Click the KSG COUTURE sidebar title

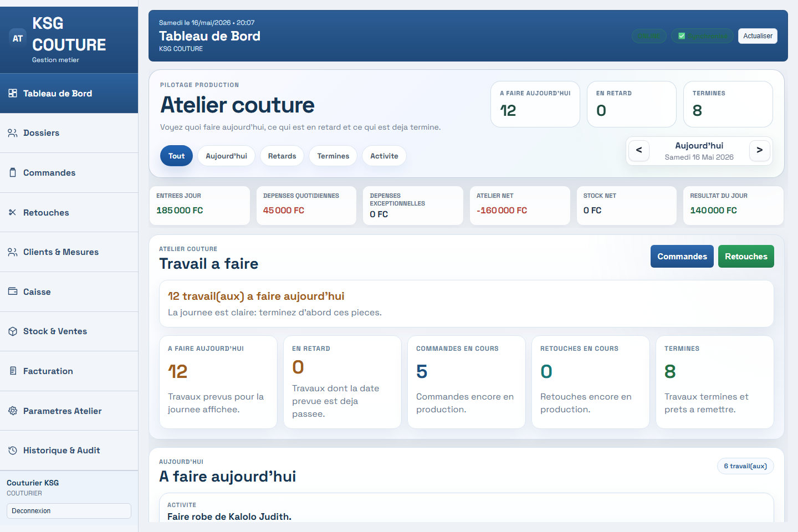[x=69, y=34]
